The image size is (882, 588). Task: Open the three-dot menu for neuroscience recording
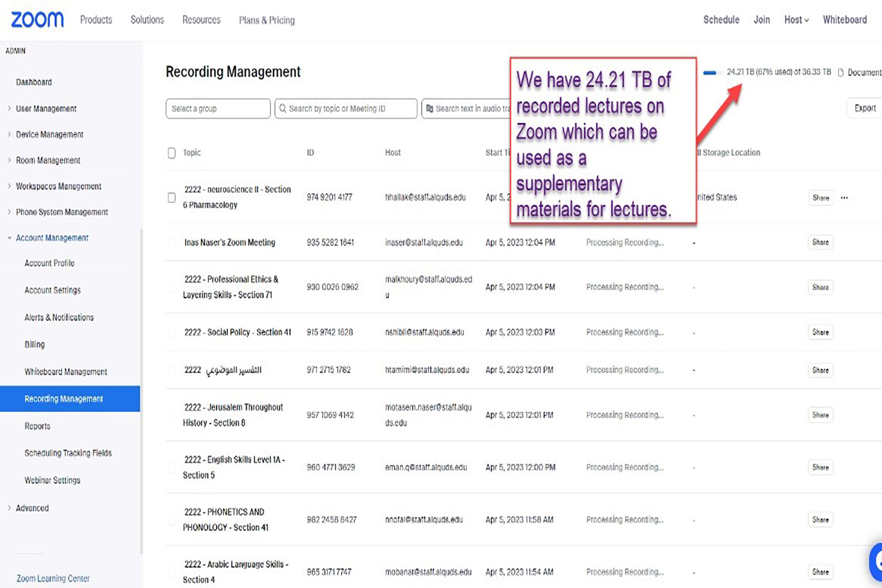pyautogui.click(x=844, y=198)
